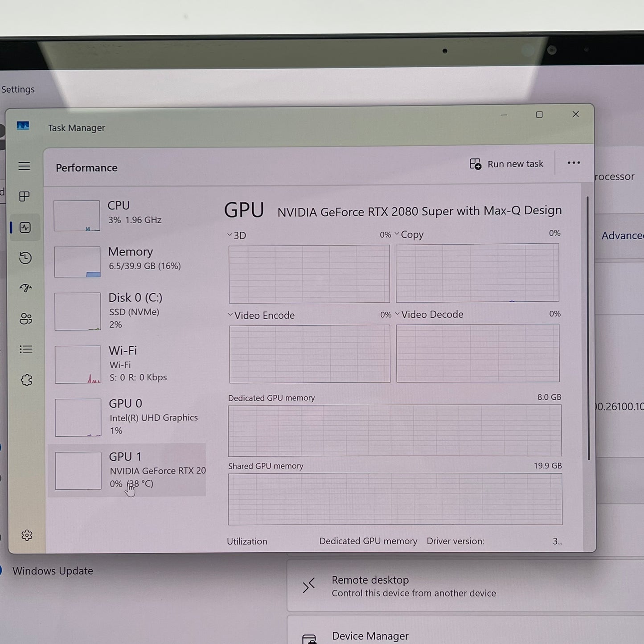
Task: Click the Task Manager app icon in title bar
Action: tap(23, 126)
